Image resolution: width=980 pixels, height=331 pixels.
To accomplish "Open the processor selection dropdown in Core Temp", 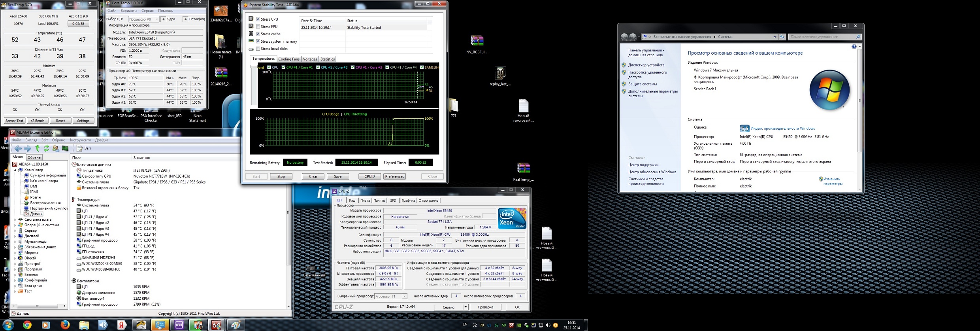I will [x=143, y=19].
